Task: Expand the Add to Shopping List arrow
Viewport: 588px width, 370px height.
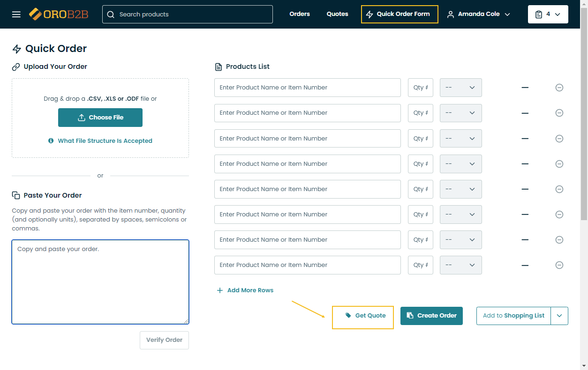Action: click(x=559, y=316)
